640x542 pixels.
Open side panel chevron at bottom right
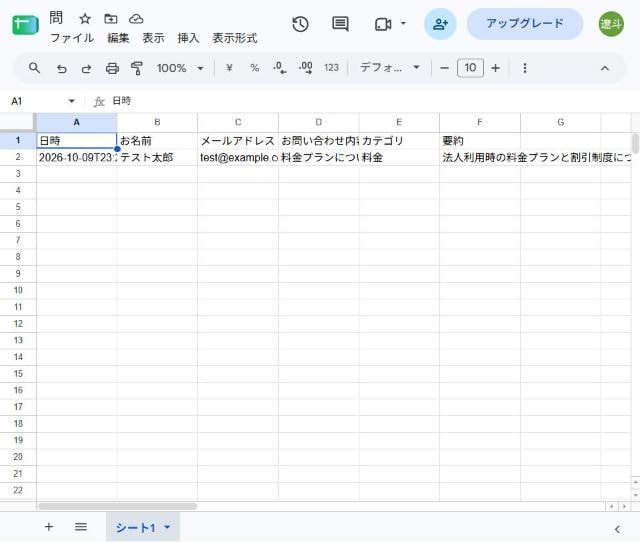point(617,529)
